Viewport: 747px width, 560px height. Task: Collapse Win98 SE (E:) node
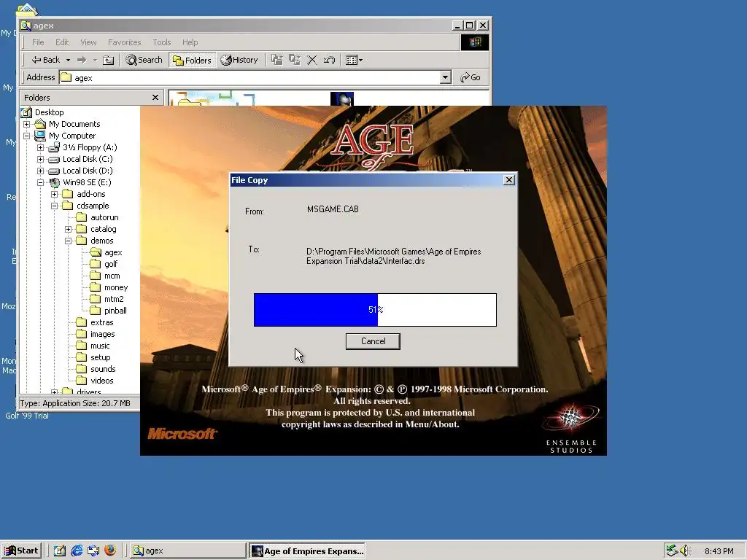[x=41, y=182]
